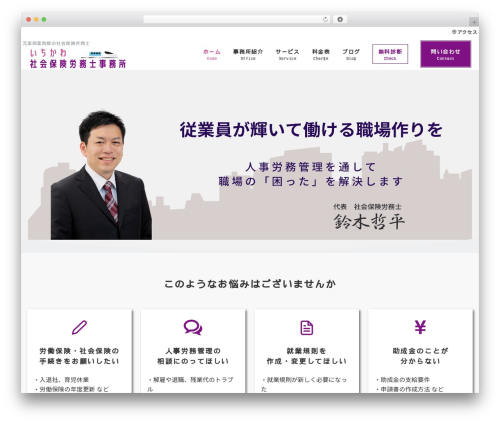The image size is (500, 423).
Task: Click the line 職場の「困った」を解決します
Action: tap(311, 182)
